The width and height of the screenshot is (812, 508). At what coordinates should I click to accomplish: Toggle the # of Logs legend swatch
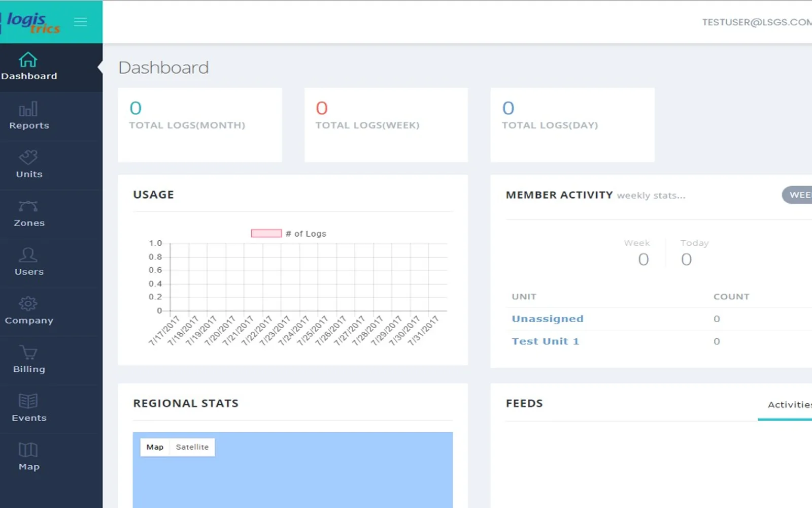pos(266,234)
